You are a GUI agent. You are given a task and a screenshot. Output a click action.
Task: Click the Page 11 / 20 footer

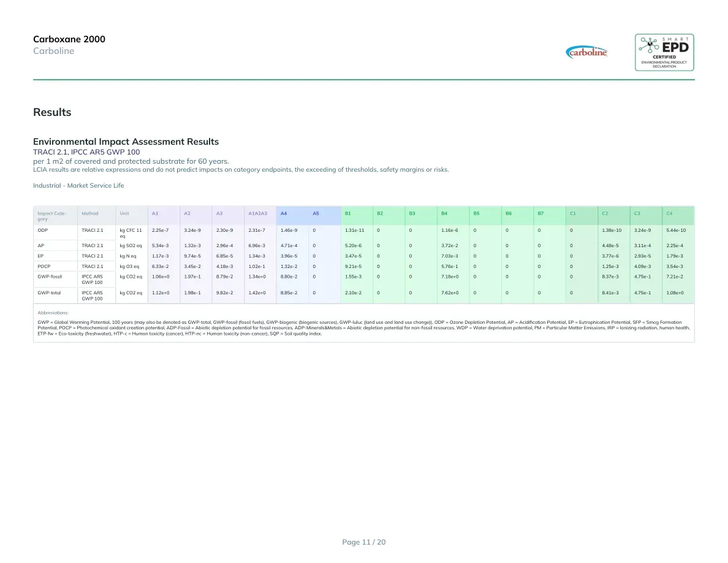[x=364, y=542]
